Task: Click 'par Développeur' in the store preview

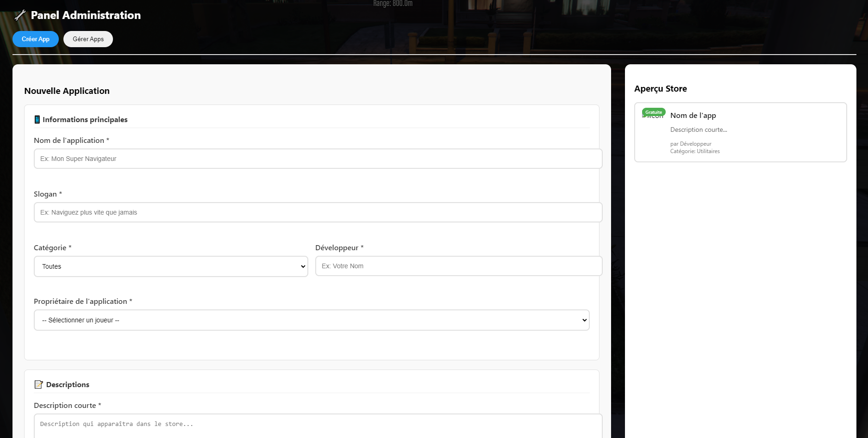Action: (691, 144)
